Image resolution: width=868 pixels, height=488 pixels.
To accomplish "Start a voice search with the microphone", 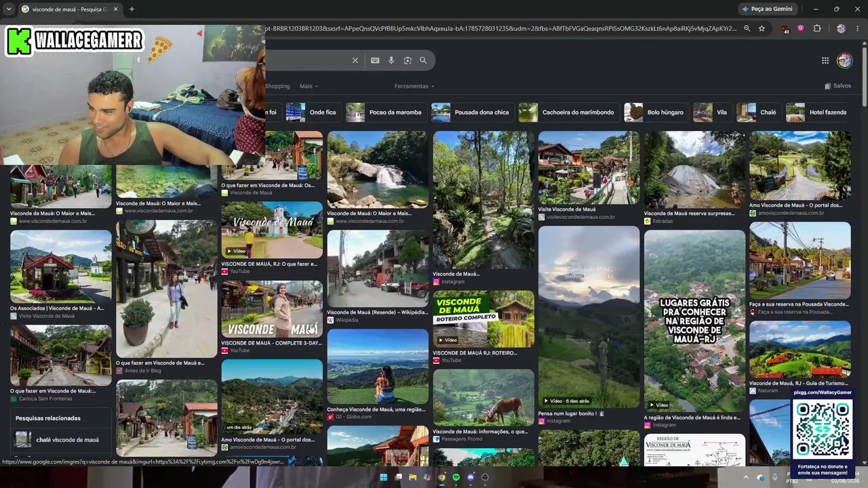I will tap(391, 60).
